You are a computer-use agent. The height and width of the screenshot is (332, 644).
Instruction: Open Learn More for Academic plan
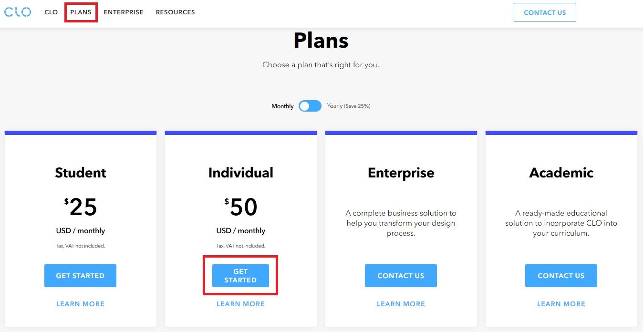561,304
